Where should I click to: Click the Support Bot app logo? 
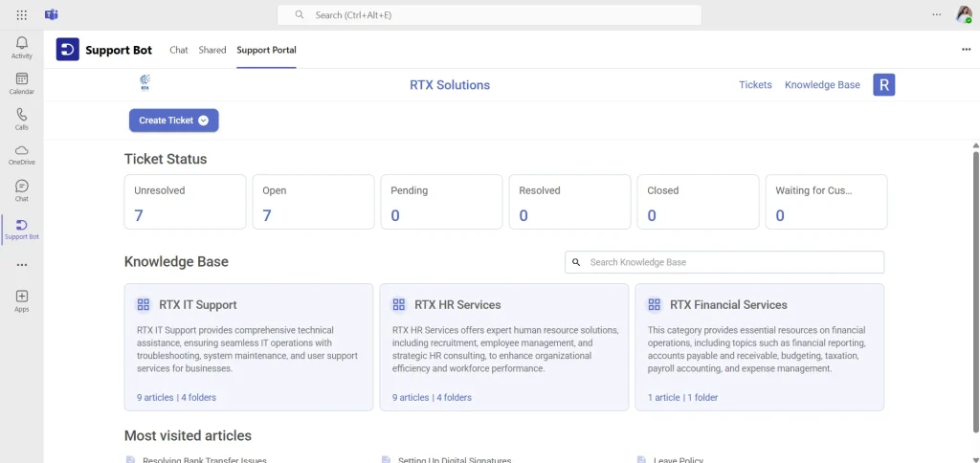pyautogui.click(x=68, y=50)
